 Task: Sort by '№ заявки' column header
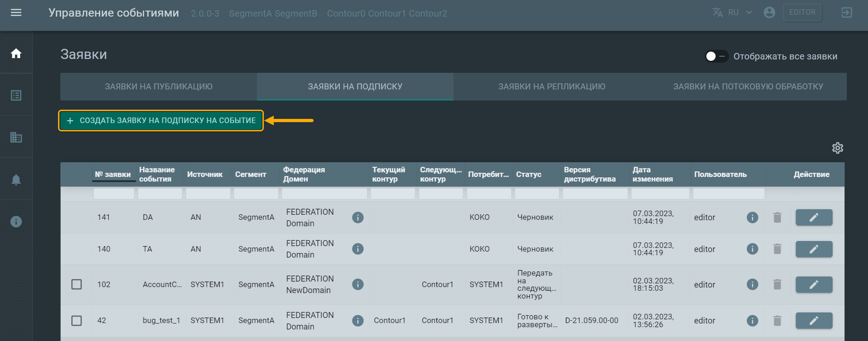pos(113,174)
